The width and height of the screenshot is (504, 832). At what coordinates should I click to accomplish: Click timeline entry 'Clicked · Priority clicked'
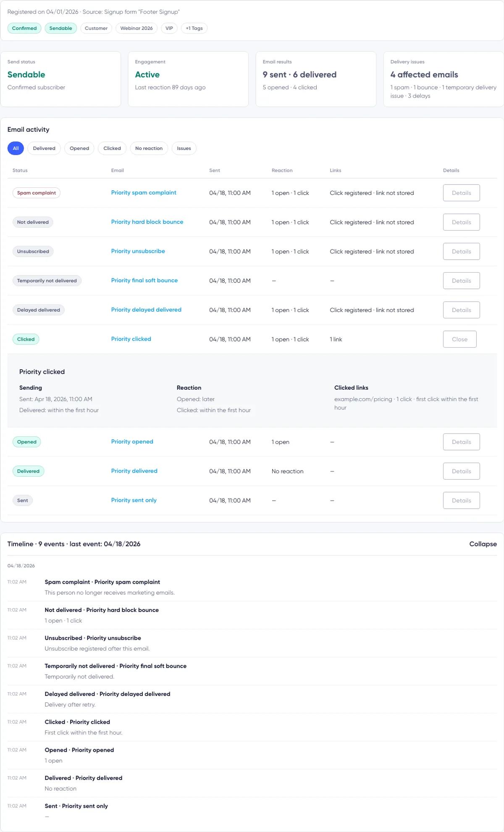[x=77, y=722]
